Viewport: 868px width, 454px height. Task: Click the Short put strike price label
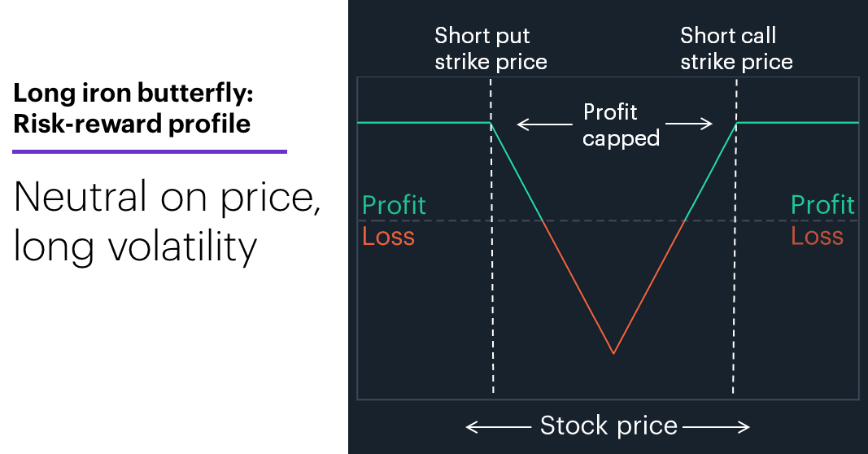click(x=491, y=49)
